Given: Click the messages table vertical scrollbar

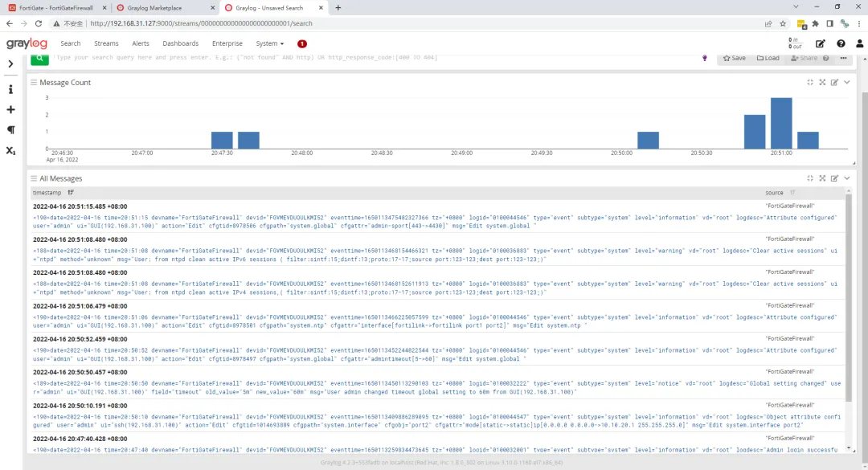Looking at the screenshot, I should click(x=848, y=296).
